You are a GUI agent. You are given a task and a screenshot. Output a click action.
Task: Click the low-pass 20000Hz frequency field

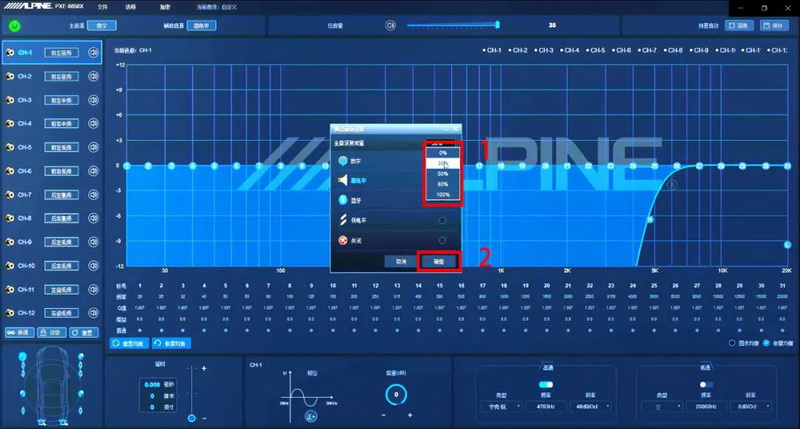click(706, 407)
